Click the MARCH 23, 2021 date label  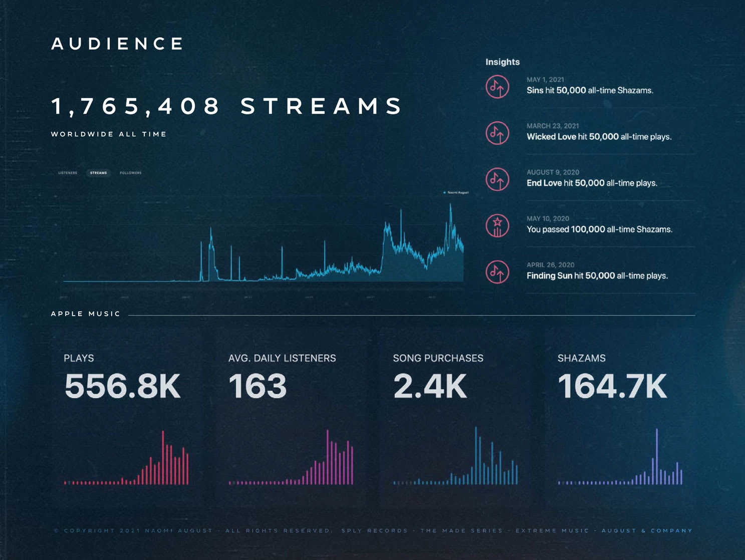pyautogui.click(x=553, y=126)
